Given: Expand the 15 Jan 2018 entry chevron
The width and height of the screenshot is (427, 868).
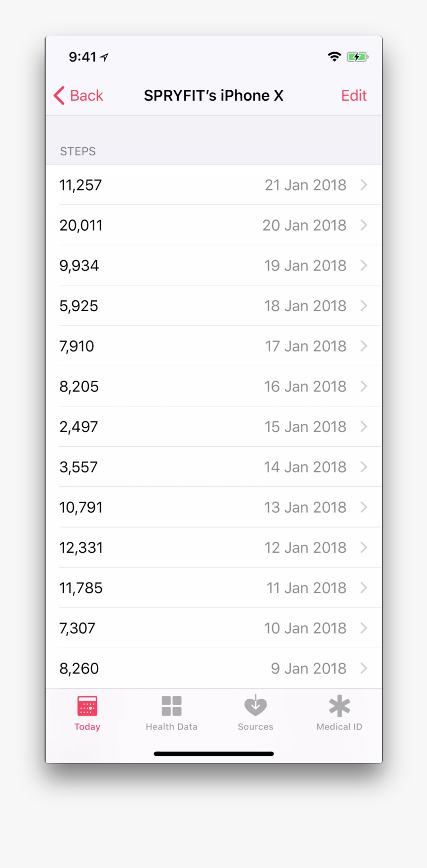Looking at the screenshot, I should (x=364, y=427).
